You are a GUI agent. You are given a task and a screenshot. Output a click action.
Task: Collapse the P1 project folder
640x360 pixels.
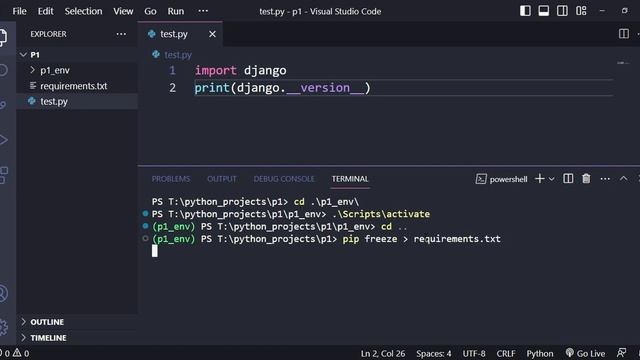(x=23, y=54)
